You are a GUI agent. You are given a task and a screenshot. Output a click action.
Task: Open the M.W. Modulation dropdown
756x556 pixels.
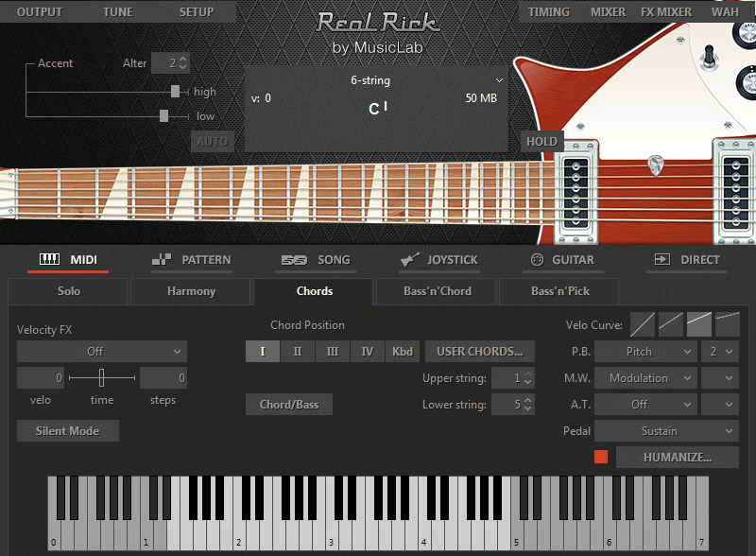point(645,378)
